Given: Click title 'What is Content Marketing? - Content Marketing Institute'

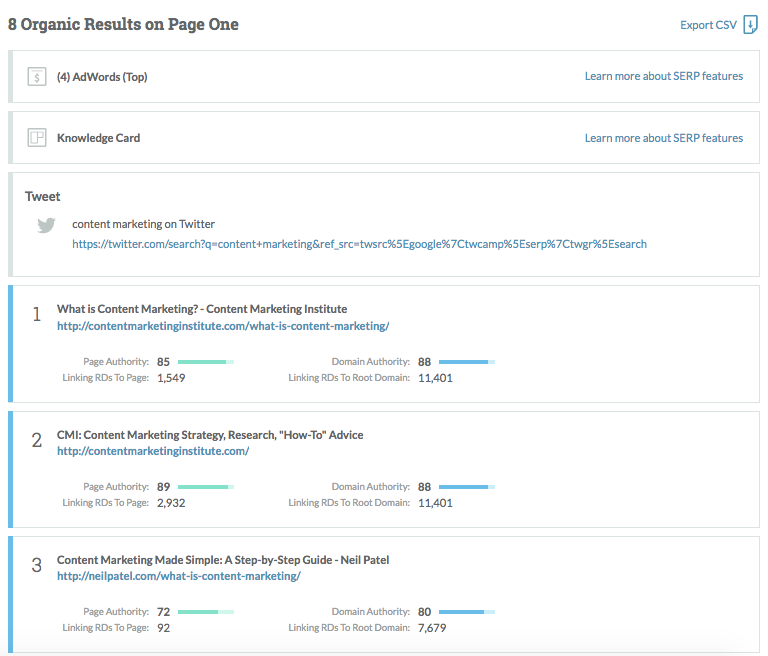Looking at the screenshot, I should 202,309.
